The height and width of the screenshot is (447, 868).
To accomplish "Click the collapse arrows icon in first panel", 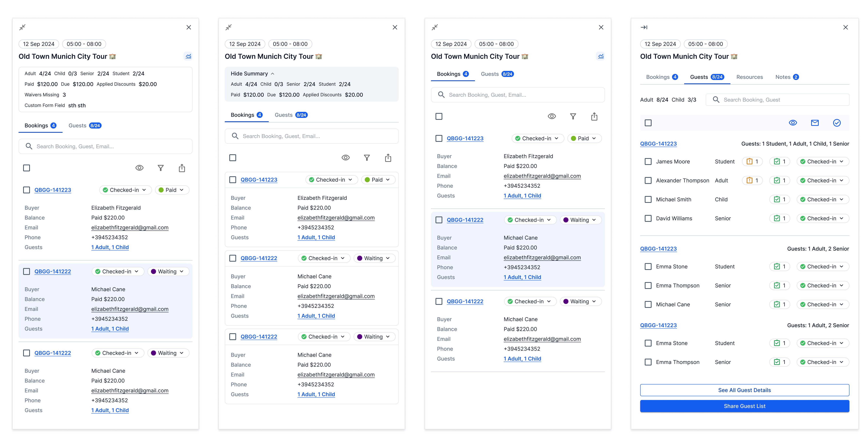I will point(22,27).
